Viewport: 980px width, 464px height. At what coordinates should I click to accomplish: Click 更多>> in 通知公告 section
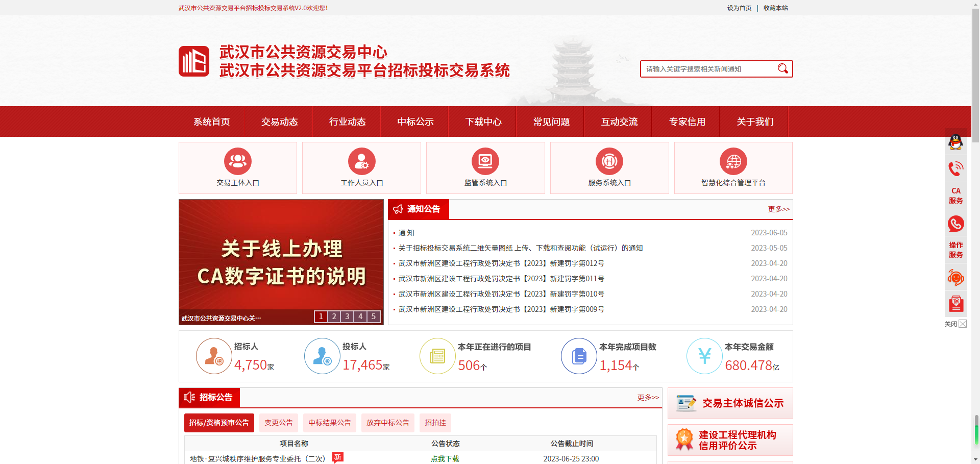point(778,209)
